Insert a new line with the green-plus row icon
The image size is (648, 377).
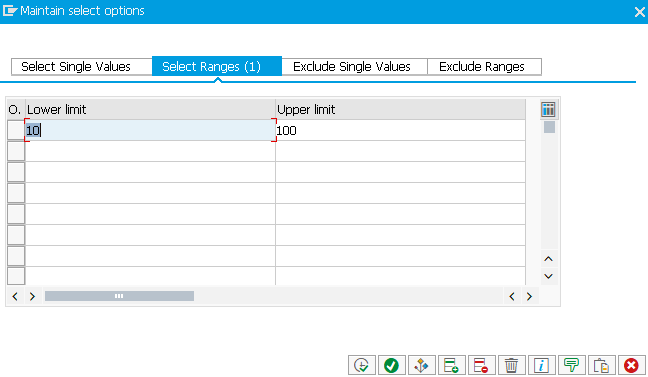tap(451, 365)
